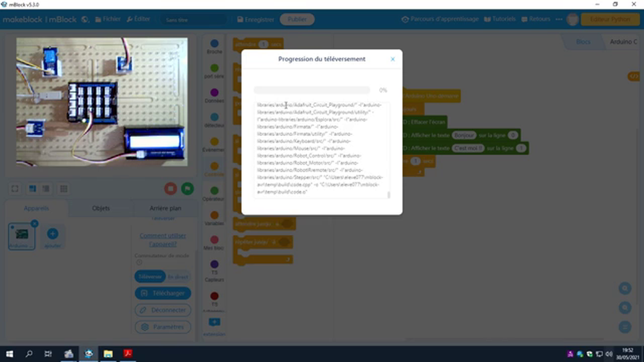Enable Téléverser mode on the mode switch
The width and height of the screenshot is (644, 362).
pyautogui.click(x=149, y=277)
